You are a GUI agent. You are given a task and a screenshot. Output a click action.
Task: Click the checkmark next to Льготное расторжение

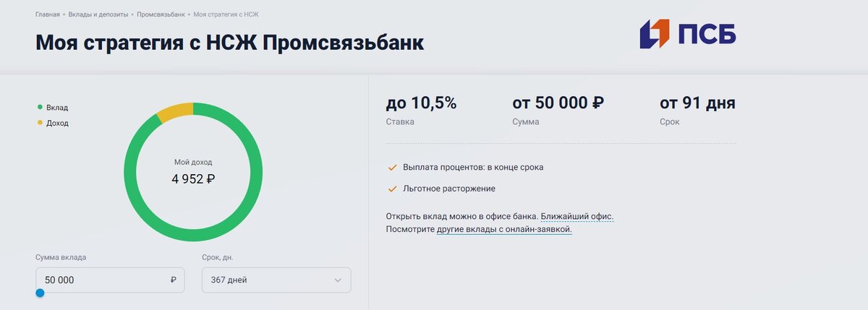tap(393, 189)
